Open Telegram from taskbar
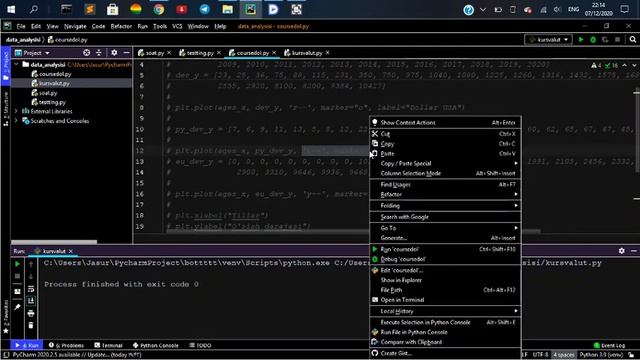Screen dimensions: 640x360 click(204, 9)
